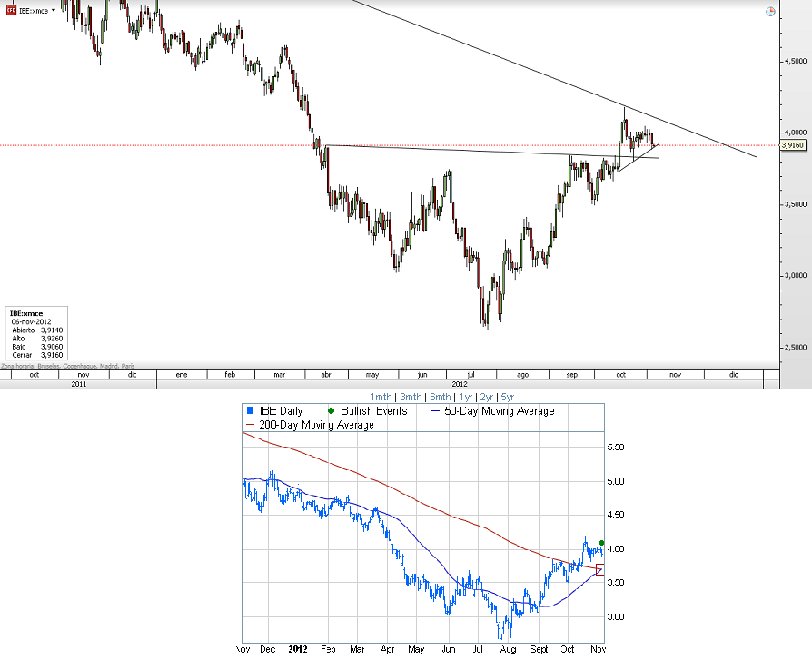
Task: Click the green Bullish Events legend dot
Action: point(331,410)
